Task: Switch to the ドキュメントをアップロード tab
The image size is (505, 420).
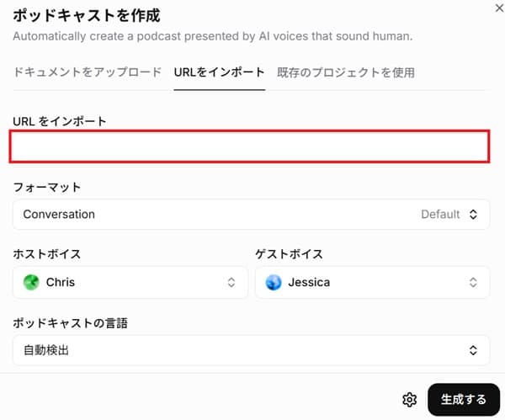Action: (x=88, y=72)
